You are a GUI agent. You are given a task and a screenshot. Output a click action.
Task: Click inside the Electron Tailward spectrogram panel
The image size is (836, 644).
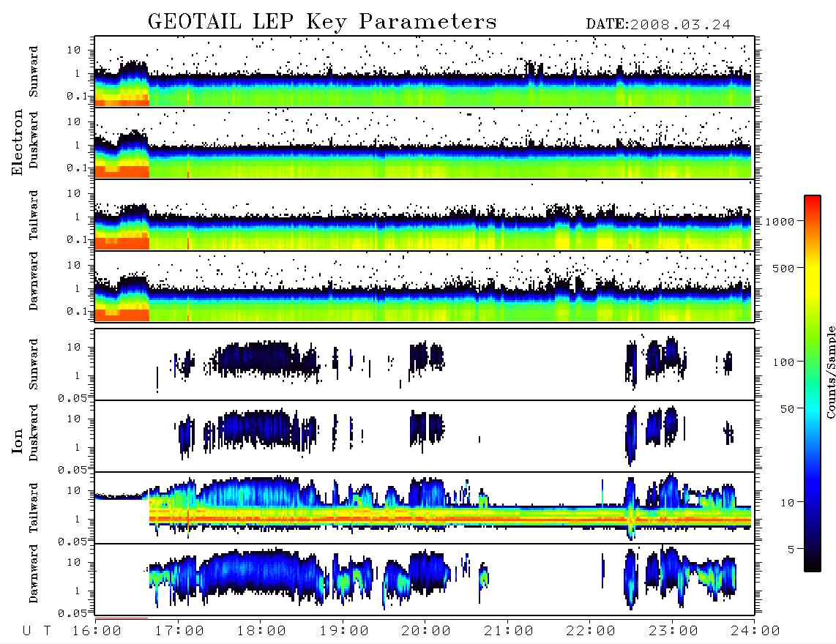(425, 215)
